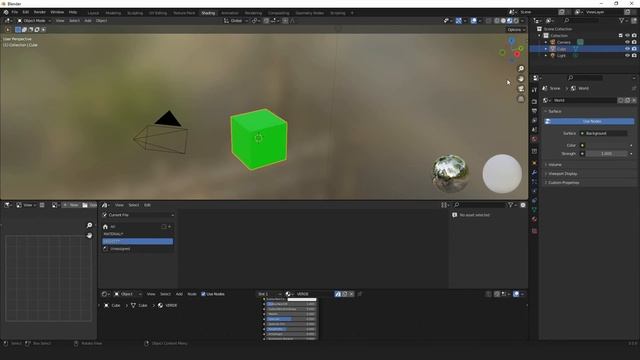Switch to the Geometry Nodes workspace tab
640x360 pixels.
[x=309, y=13]
